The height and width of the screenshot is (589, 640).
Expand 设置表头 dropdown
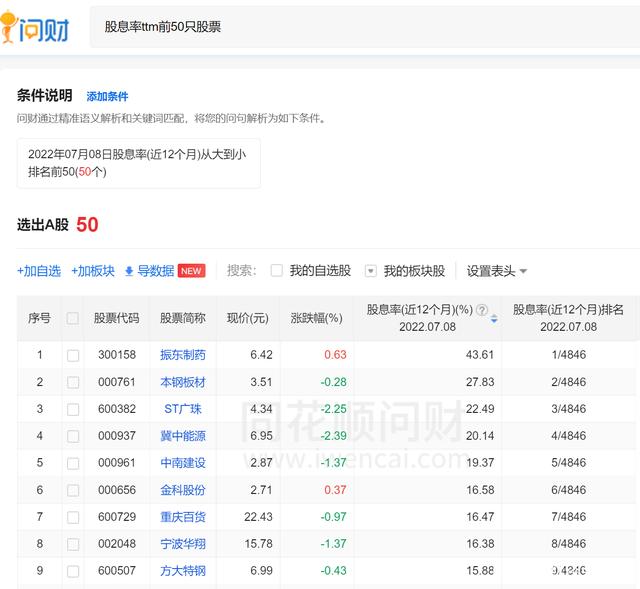point(497,271)
